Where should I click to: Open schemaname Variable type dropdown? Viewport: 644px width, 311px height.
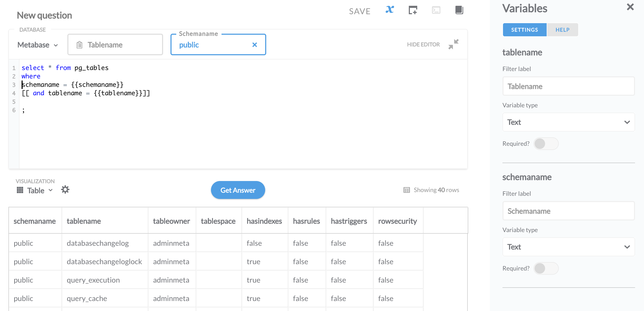click(x=568, y=247)
